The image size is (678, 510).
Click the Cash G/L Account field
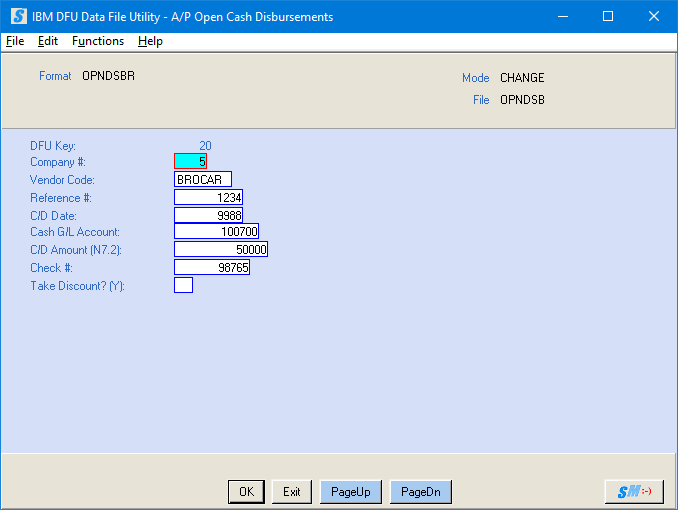pos(216,231)
